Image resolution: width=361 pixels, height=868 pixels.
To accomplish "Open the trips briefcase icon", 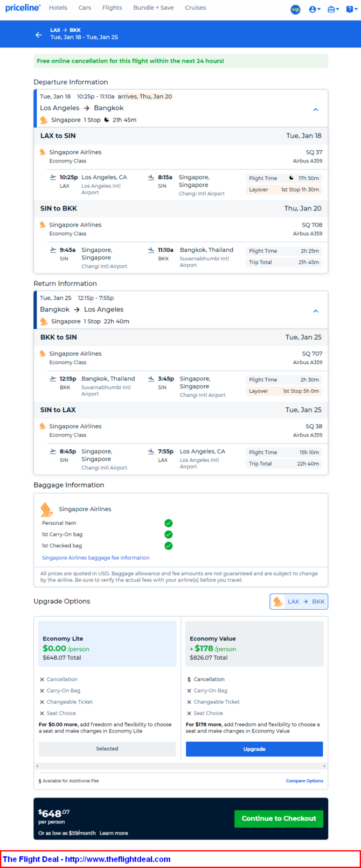I will point(333,9).
